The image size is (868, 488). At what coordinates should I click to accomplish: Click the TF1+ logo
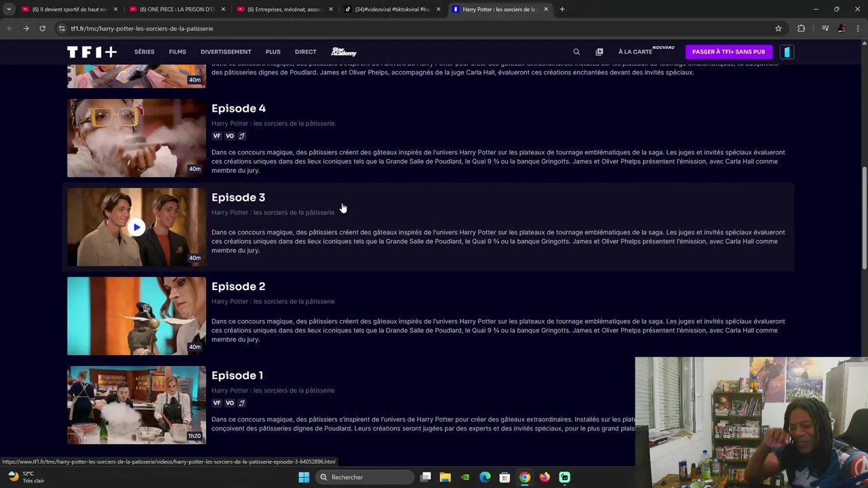click(92, 52)
